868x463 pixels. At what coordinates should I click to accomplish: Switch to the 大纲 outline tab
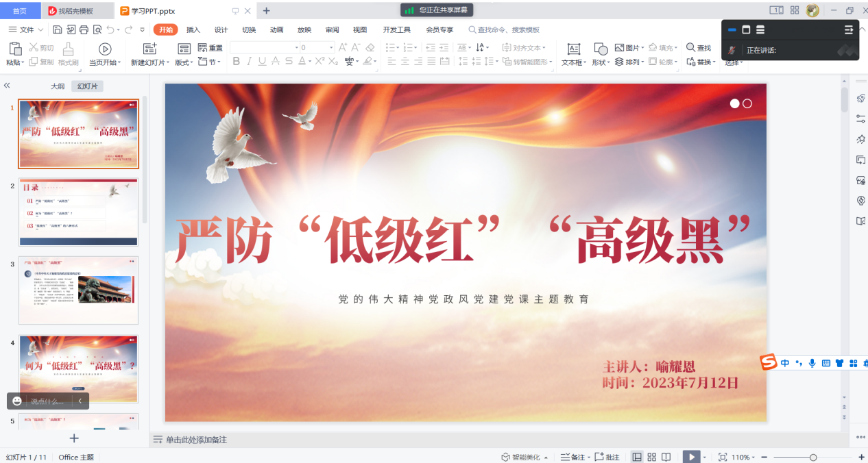click(x=58, y=86)
